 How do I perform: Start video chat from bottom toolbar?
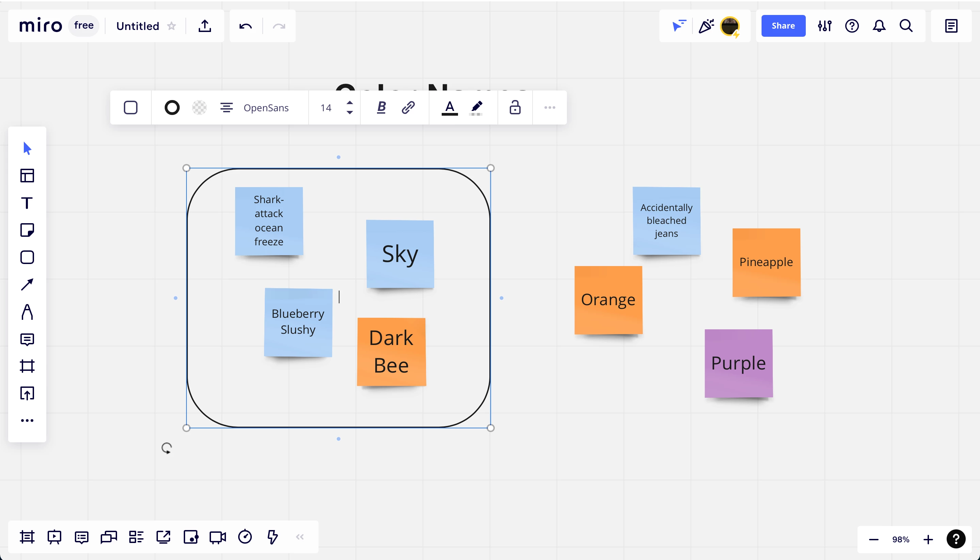[x=218, y=537]
